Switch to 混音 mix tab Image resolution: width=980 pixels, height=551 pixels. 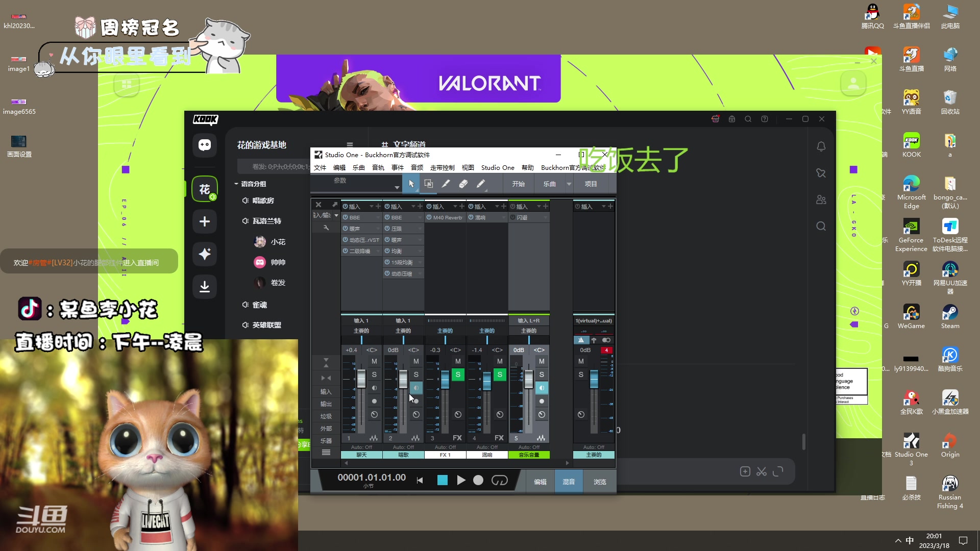pos(569,482)
